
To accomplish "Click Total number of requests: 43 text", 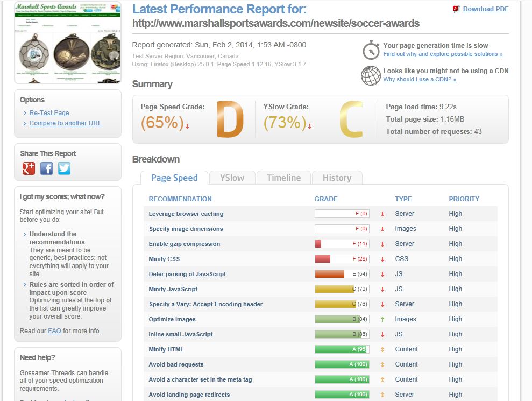I will pyautogui.click(x=434, y=132).
